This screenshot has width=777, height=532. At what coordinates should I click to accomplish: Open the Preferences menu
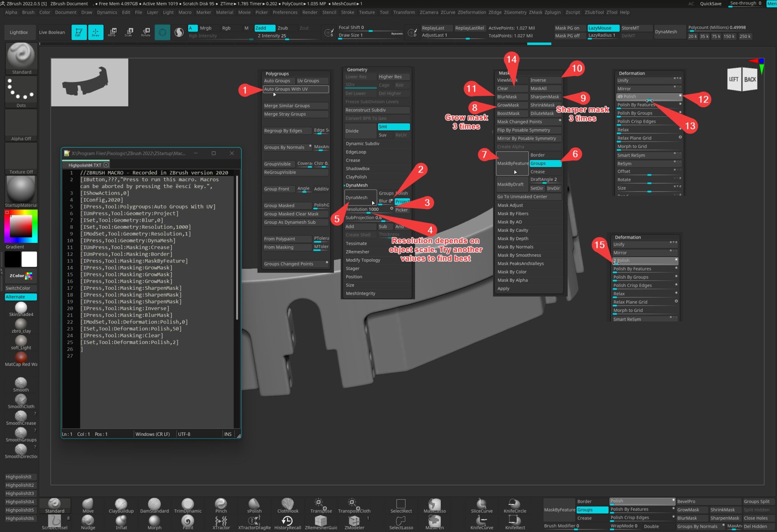pyautogui.click(x=285, y=12)
